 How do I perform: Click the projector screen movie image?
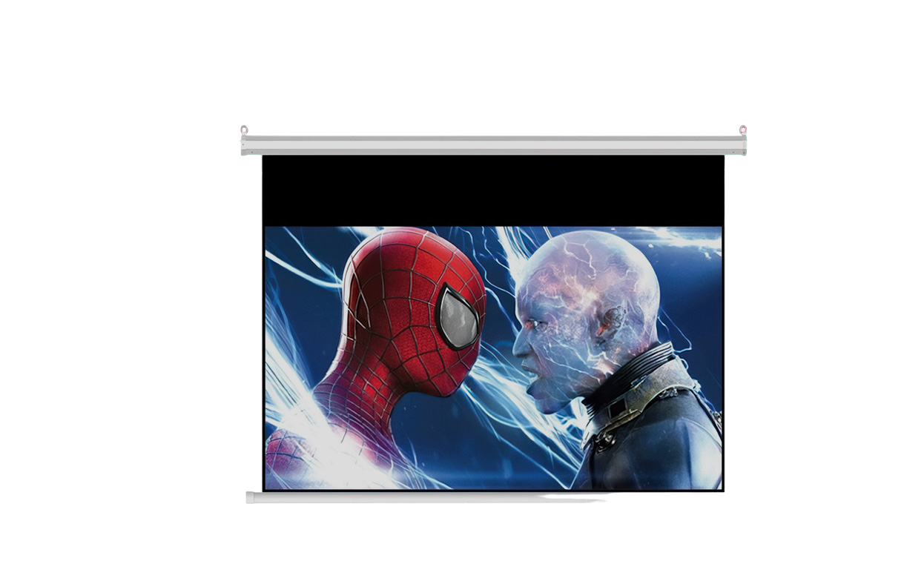tap(493, 358)
